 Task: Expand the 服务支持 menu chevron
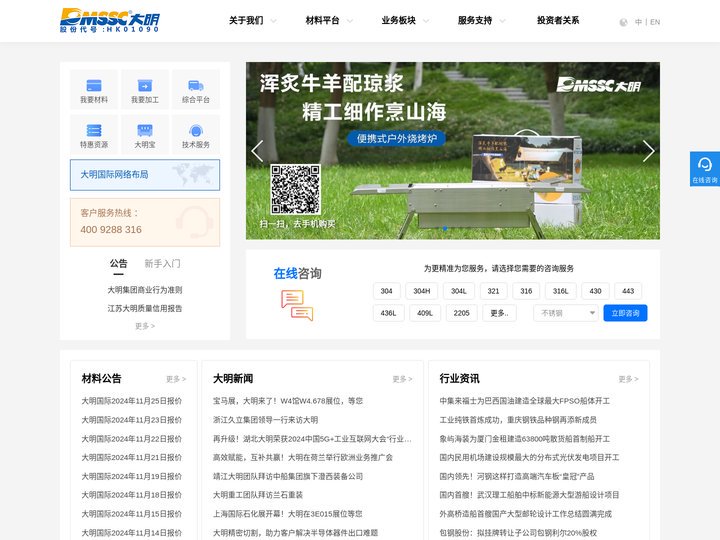tap(502, 21)
